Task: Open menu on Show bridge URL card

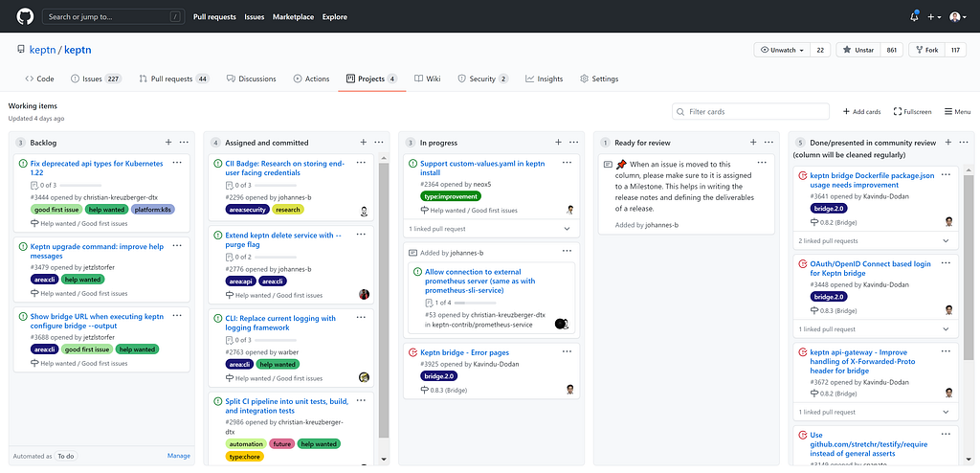Action: pos(177,315)
